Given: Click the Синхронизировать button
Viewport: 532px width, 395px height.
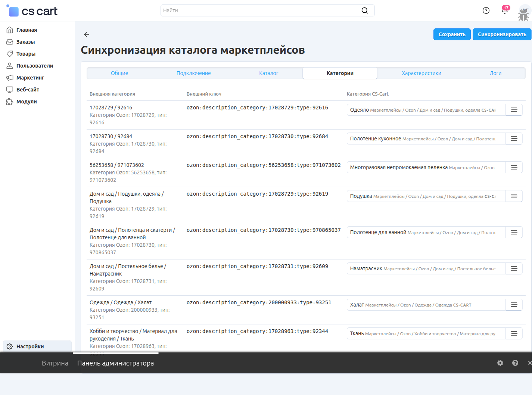Looking at the screenshot, I should coord(502,34).
